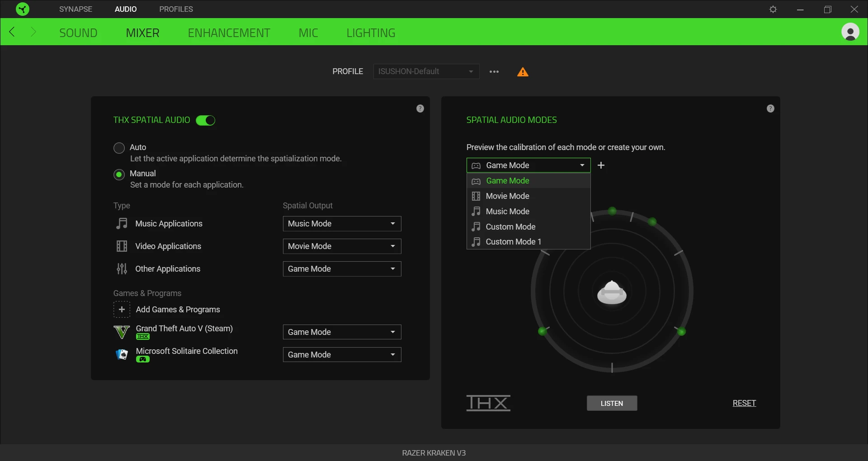Image resolution: width=868 pixels, height=461 pixels.
Task: Click Add Games & Programs label
Action: pyautogui.click(x=178, y=310)
